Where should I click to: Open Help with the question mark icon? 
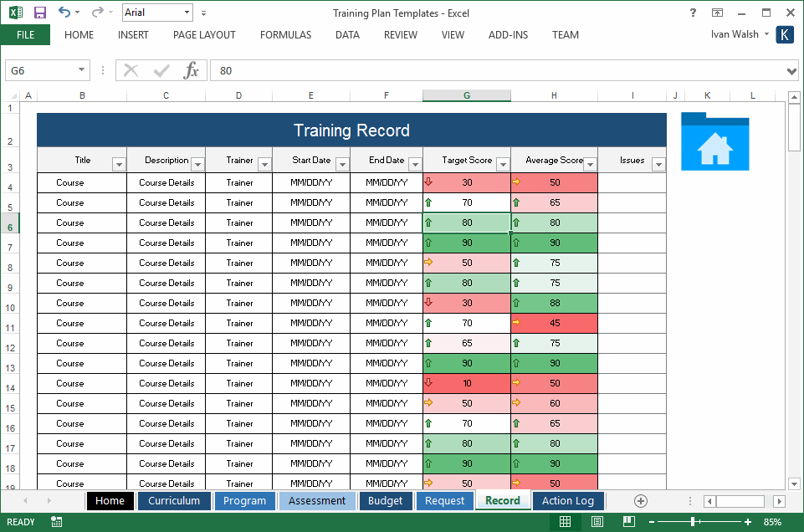[693, 13]
